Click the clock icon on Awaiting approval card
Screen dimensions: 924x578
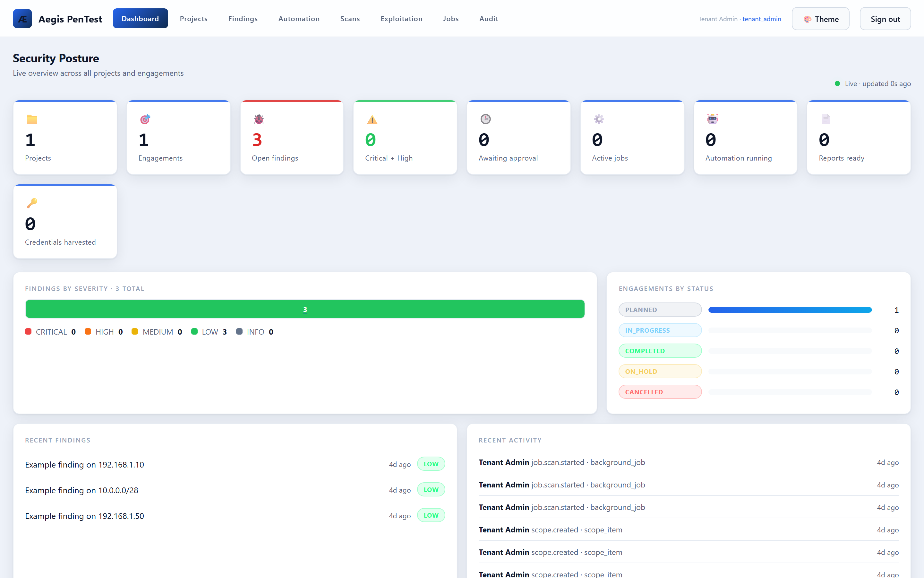coord(486,119)
